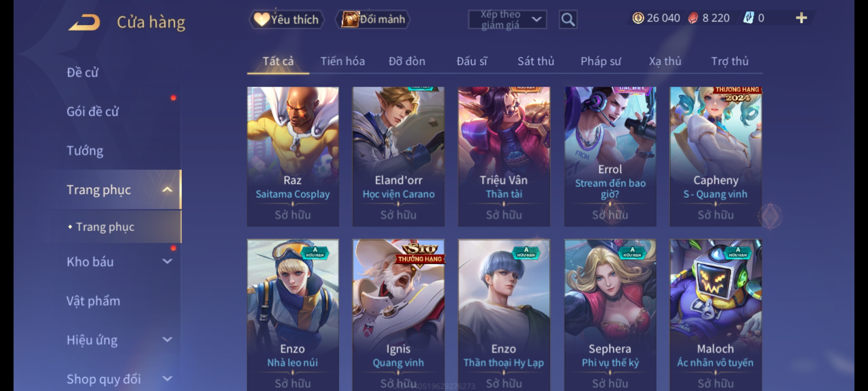Screen dimensions: 868x391
Task: Open Gói đề cử in sidebar
Action: pos(93,112)
